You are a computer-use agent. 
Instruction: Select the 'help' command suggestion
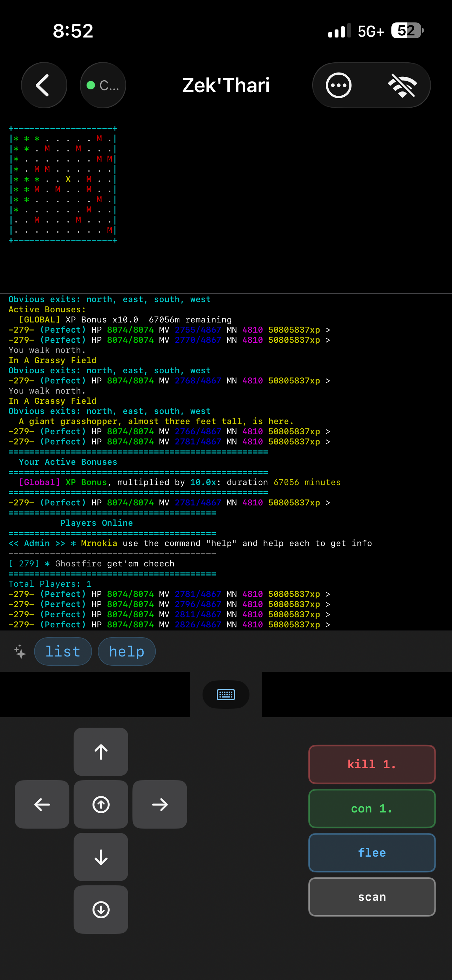126,651
